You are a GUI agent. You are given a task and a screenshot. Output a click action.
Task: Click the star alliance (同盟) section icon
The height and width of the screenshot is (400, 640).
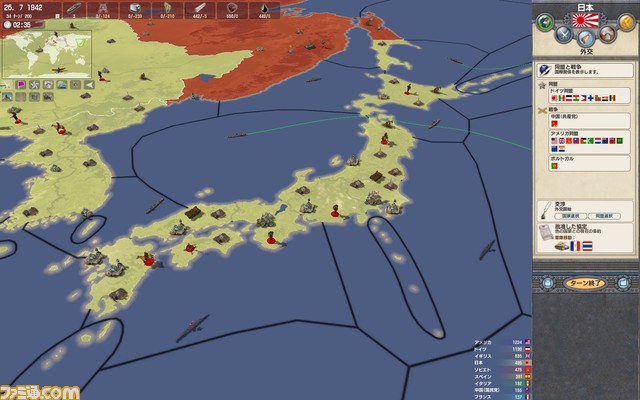(542, 85)
